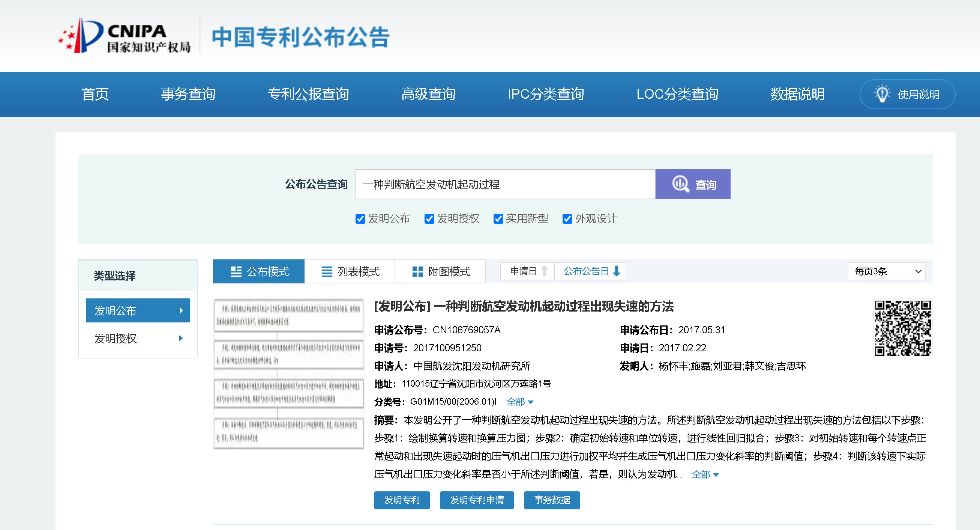Sort descending by 公布公告日 arrow
This screenshot has width=980, height=530.
617,271
